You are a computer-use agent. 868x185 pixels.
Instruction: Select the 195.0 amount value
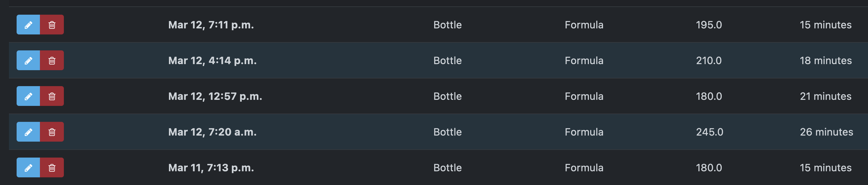click(x=709, y=25)
